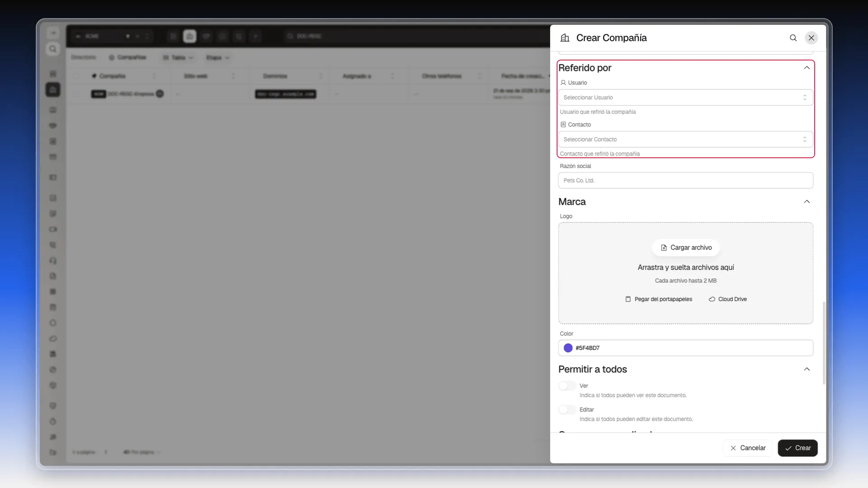Click the Razón social input field

click(x=685, y=180)
